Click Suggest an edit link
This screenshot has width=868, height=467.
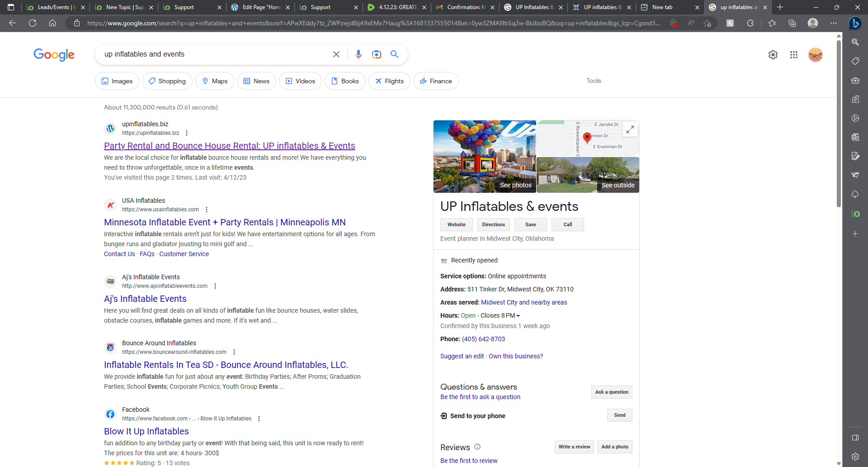(462, 357)
